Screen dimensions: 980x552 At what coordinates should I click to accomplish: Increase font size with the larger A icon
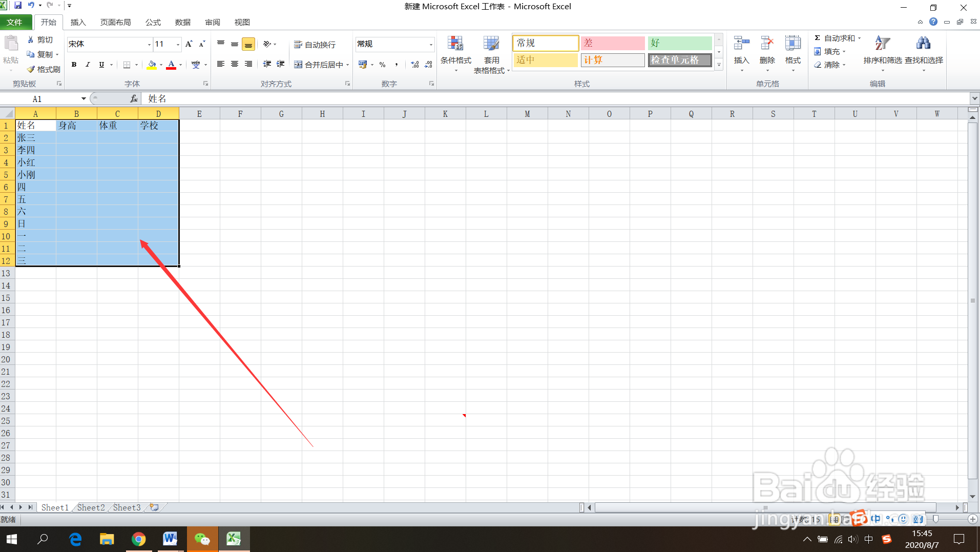click(189, 44)
